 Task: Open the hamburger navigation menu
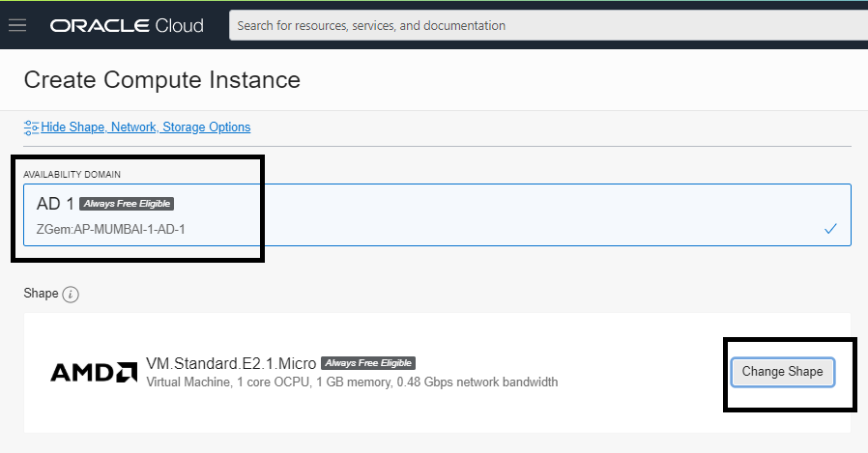(17, 25)
